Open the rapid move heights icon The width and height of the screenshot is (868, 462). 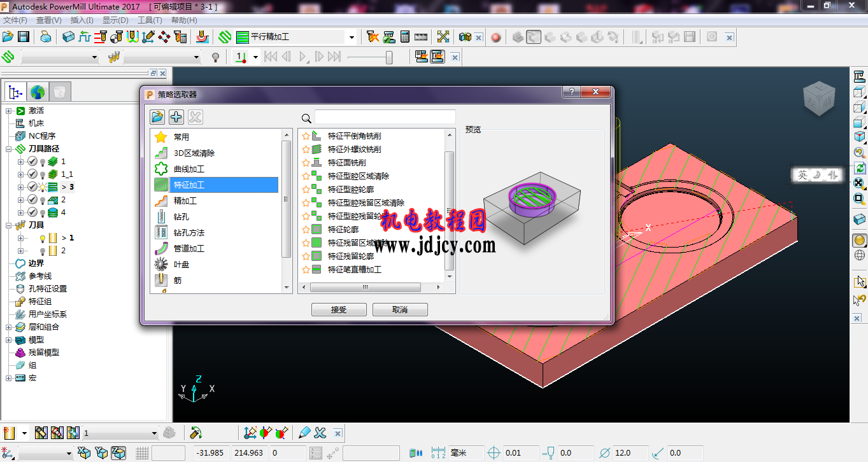(x=101, y=37)
